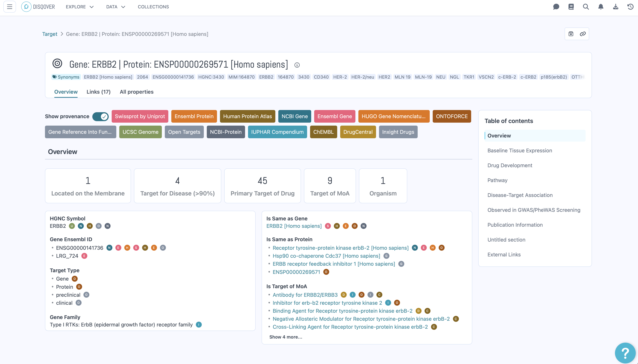Viewport: 638px width, 364px height.
Task: Toggle the NCBI Gene provenance chip
Action: tap(295, 117)
